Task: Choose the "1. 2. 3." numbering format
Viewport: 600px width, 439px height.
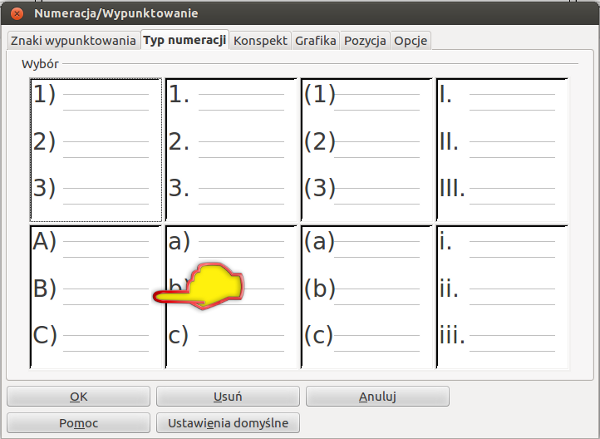Action: (x=231, y=150)
